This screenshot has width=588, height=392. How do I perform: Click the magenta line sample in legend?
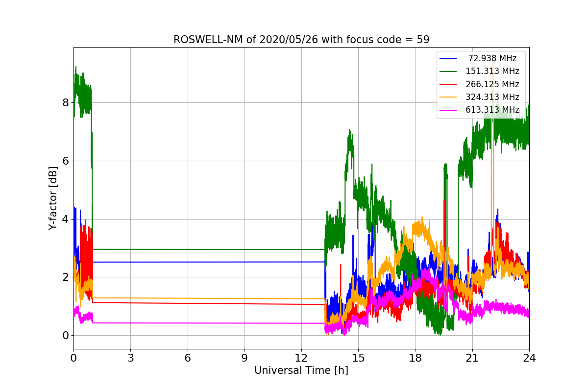coord(448,110)
